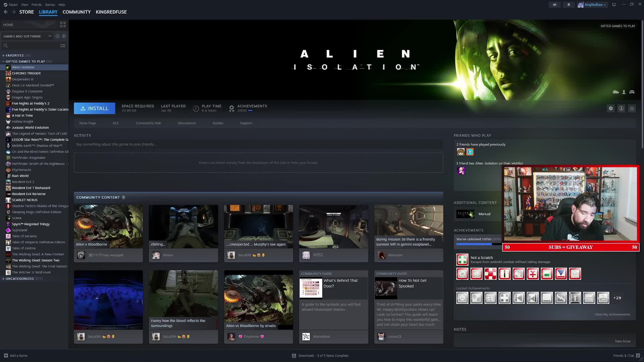Open the Games and Software dropdown

tap(27, 36)
